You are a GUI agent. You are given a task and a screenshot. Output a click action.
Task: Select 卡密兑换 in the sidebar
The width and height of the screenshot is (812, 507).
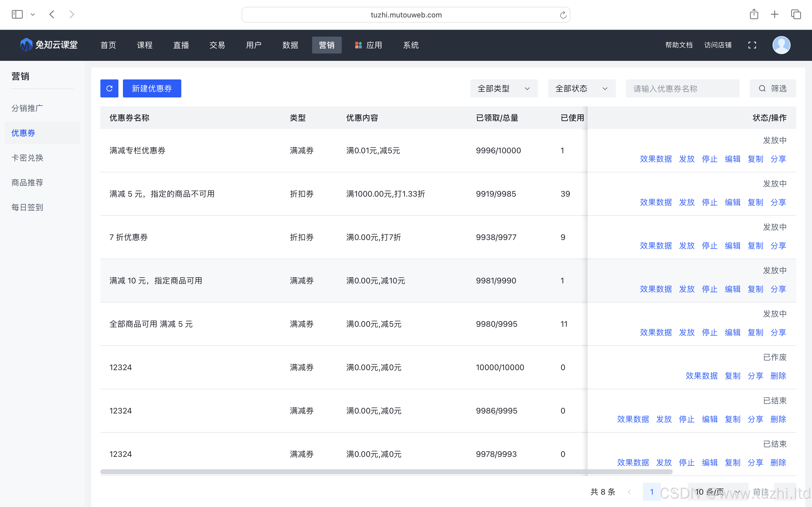tap(28, 158)
